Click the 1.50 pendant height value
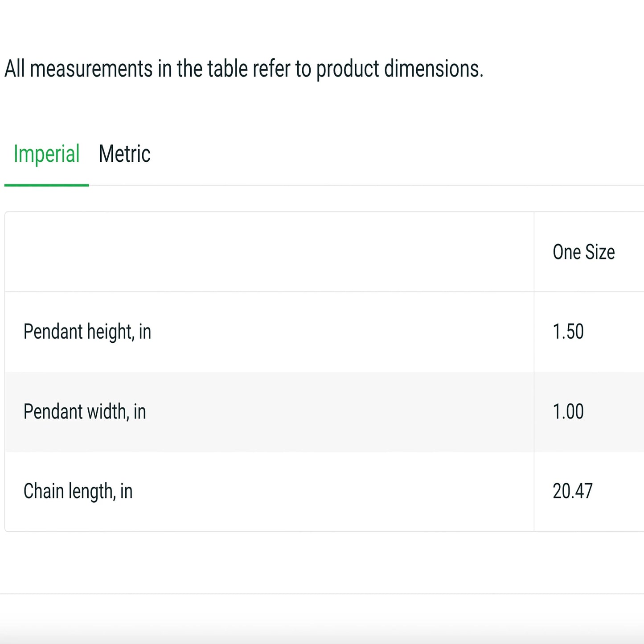The image size is (644, 644). pyautogui.click(x=568, y=332)
